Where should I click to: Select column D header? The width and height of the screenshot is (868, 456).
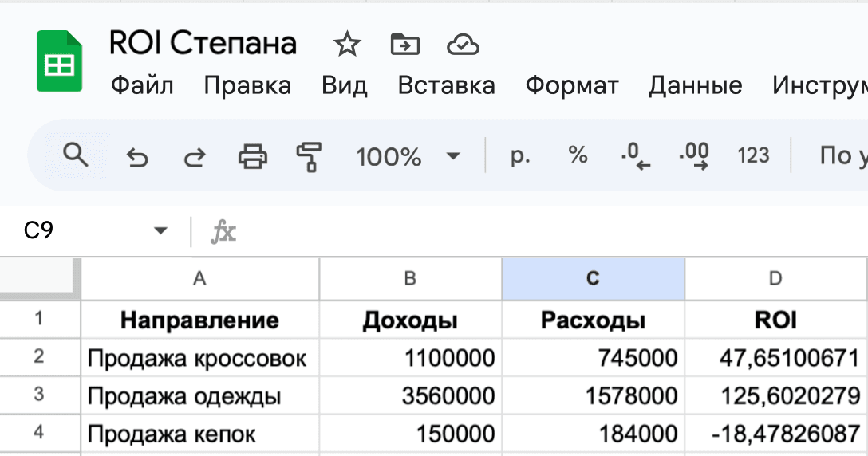[776, 279]
